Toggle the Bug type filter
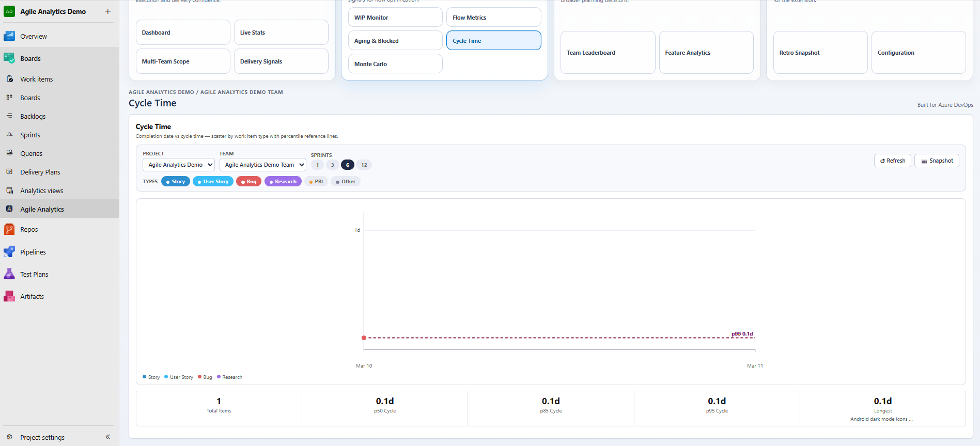The image size is (980, 446). [x=248, y=182]
